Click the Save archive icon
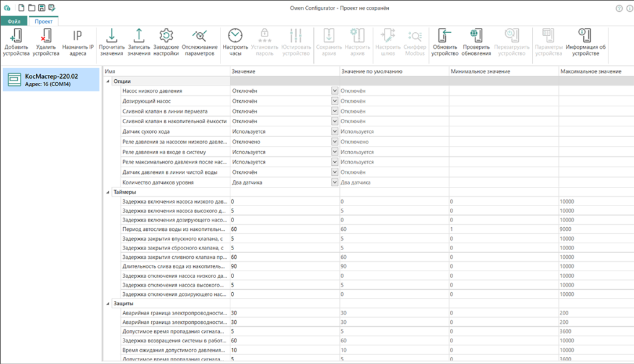The height and width of the screenshot is (364, 634). 329,35
